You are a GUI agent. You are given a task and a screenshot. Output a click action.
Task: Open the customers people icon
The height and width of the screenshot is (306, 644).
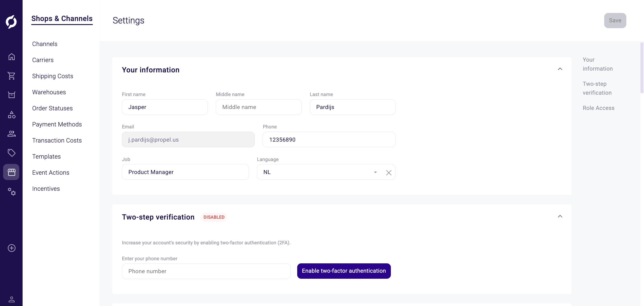[11, 134]
